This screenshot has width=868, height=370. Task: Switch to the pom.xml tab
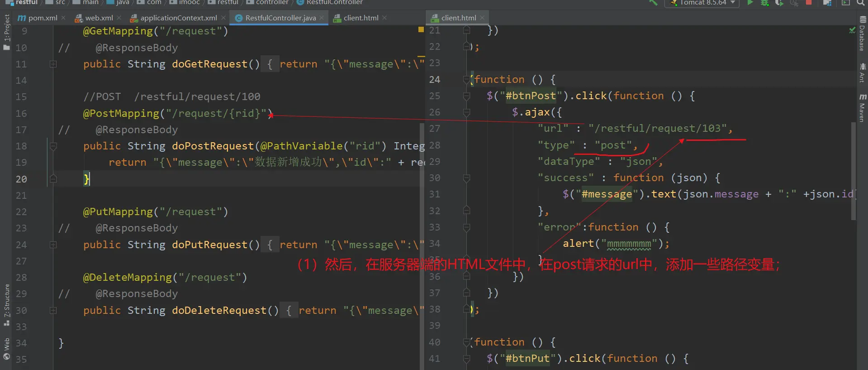click(42, 18)
